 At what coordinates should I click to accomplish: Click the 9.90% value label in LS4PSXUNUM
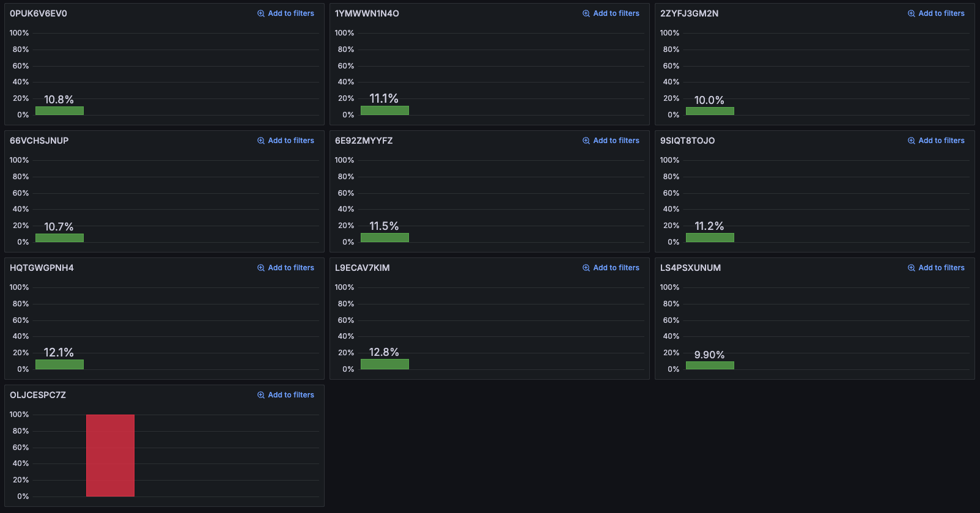[x=710, y=354]
